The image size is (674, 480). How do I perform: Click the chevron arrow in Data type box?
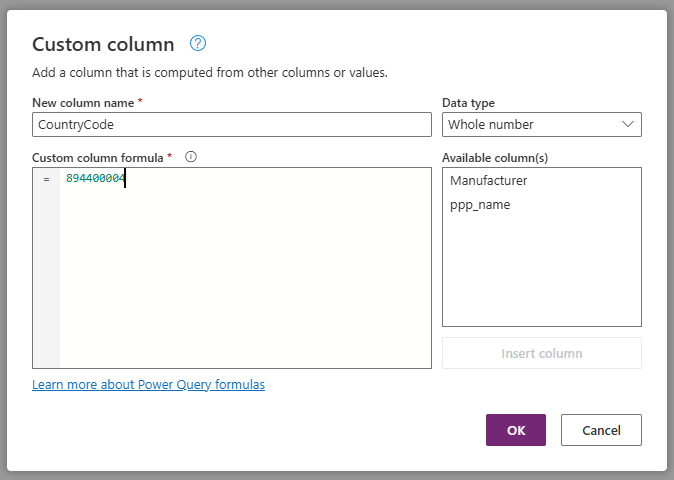point(628,124)
